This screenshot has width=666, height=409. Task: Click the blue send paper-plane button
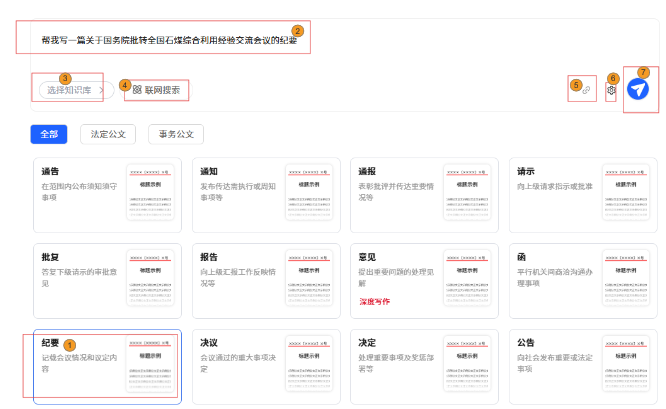pos(638,89)
